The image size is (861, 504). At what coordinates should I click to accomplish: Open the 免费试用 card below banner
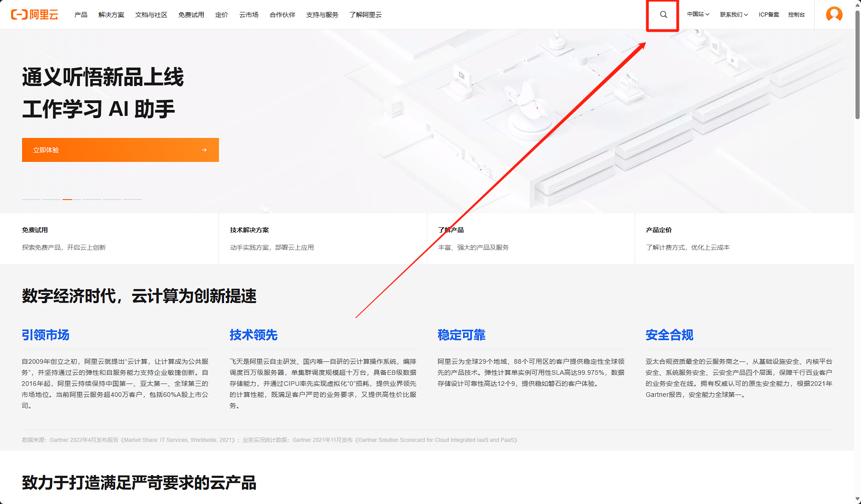[x=109, y=238]
